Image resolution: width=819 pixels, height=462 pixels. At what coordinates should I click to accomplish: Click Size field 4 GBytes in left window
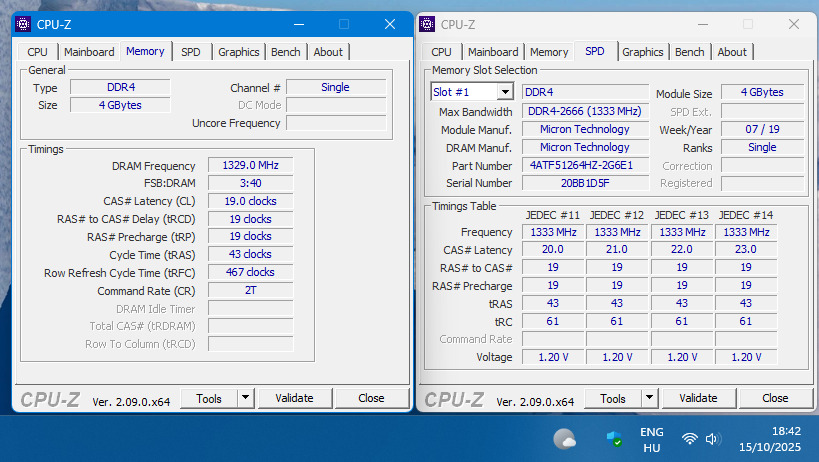pos(121,105)
